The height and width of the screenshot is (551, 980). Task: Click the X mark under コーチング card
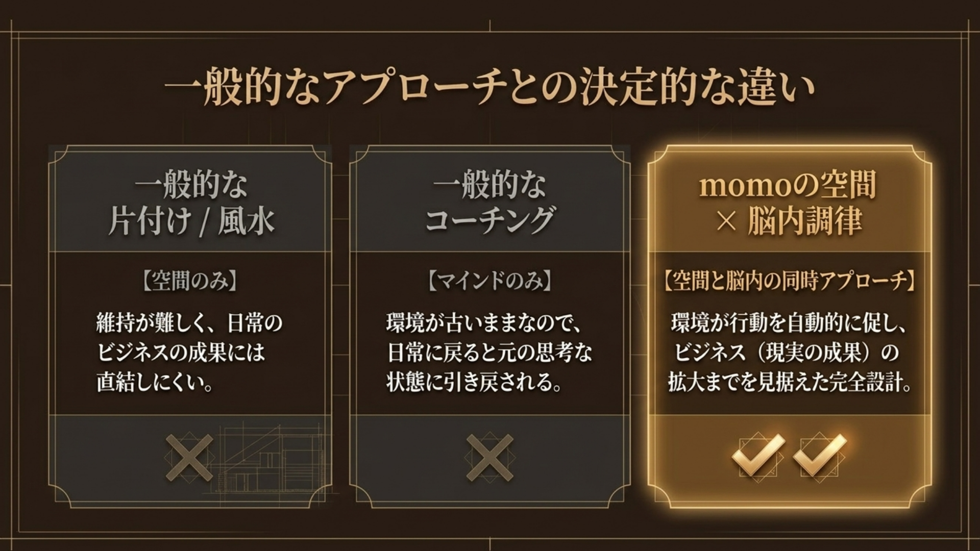coord(489,457)
